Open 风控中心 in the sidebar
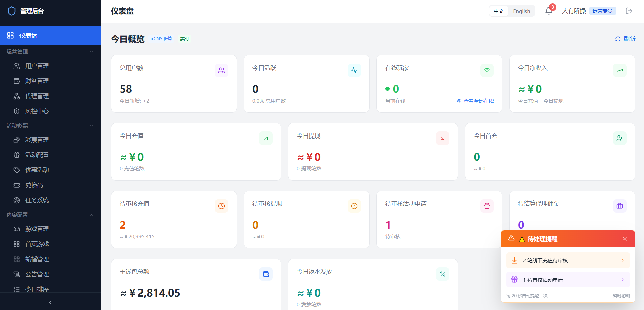 pyautogui.click(x=50, y=111)
